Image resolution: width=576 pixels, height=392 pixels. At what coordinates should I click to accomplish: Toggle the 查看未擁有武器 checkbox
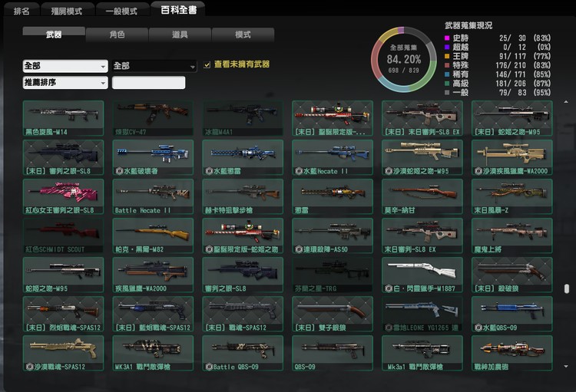coord(207,64)
